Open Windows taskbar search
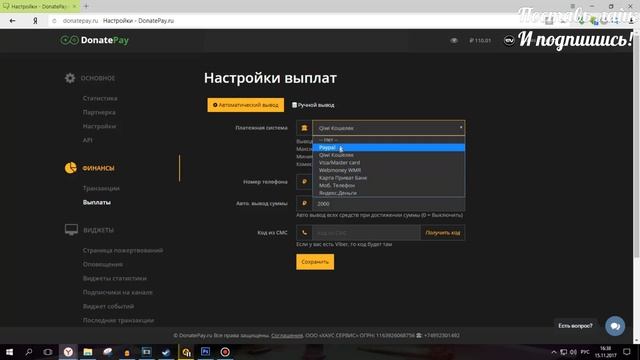 tap(29, 352)
